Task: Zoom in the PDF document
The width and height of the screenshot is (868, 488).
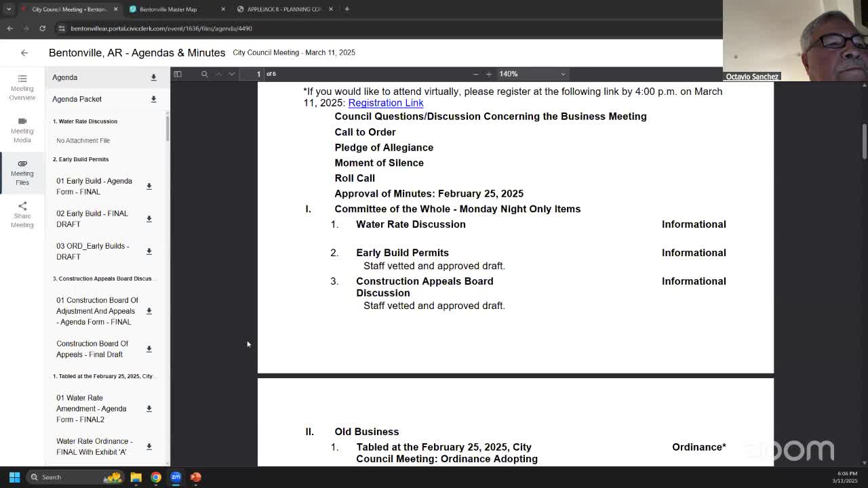Action: pos(488,74)
